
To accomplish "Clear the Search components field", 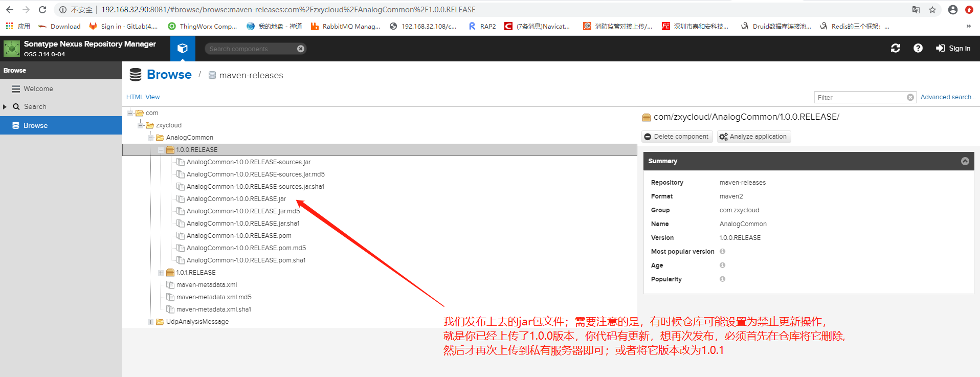I will pyautogui.click(x=301, y=49).
